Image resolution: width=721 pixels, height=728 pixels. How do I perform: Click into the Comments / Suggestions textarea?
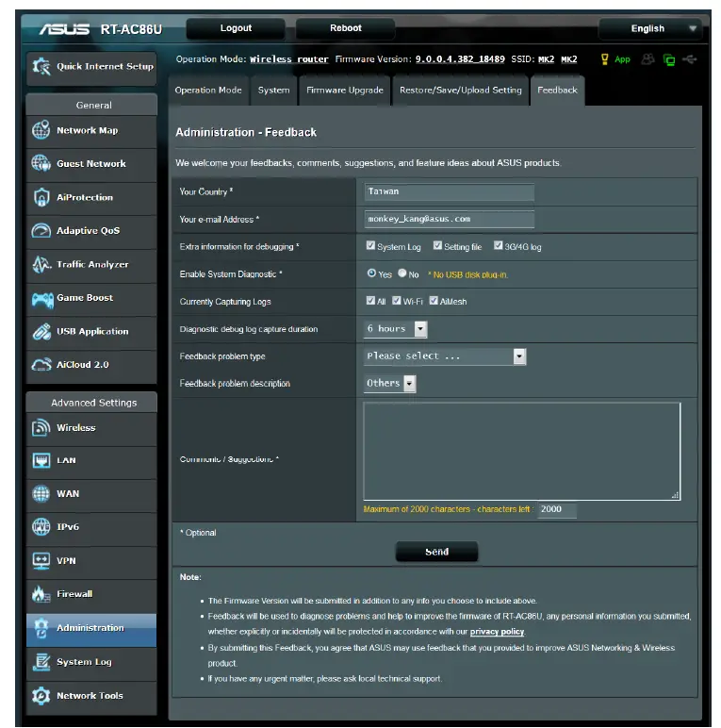click(x=522, y=452)
